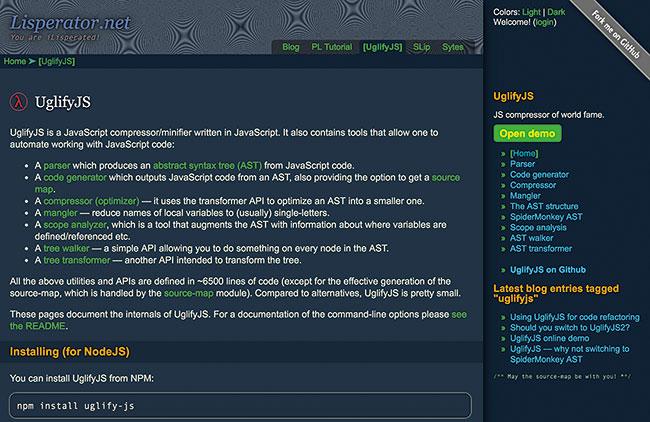This screenshot has height=422, width=650.
Task: Open the Blog tab
Action: (x=291, y=47)
